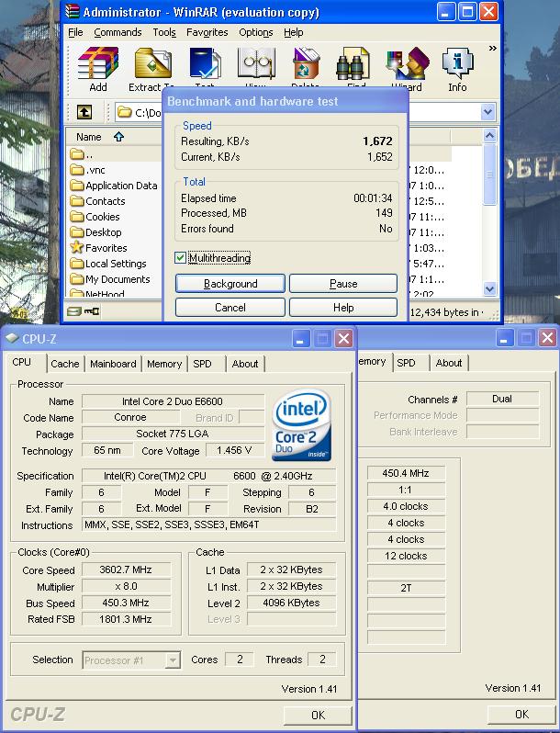Open the WinRAR Help menu
This screenshot has width=560, height=733.
pos(293,32)
